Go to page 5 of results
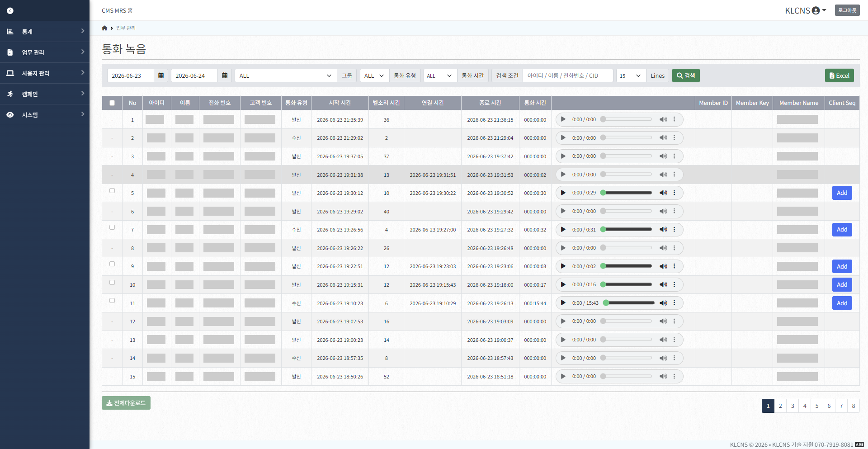868x449 pixels. point(817,406)
